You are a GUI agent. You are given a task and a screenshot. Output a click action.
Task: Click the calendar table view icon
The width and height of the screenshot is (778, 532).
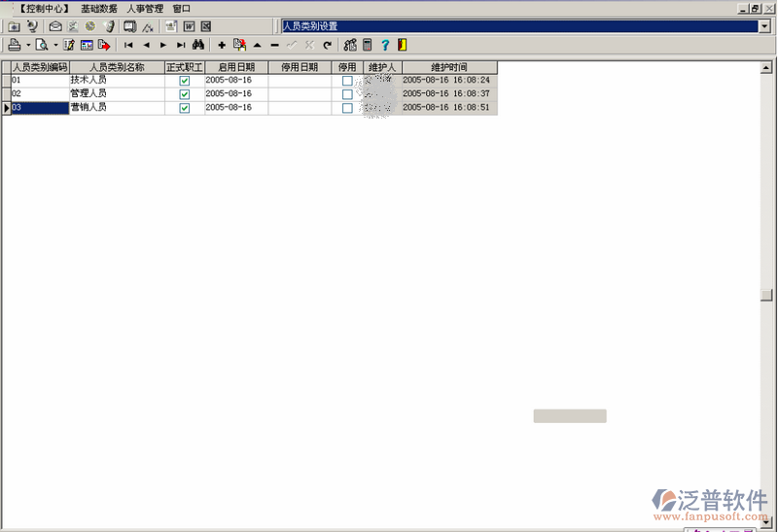(87, 45)
